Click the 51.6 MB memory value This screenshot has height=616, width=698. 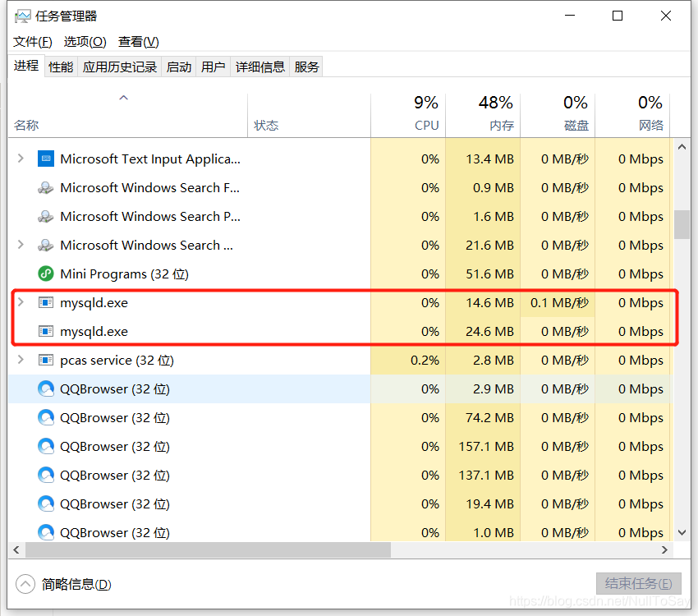click(x=489, y=274)
